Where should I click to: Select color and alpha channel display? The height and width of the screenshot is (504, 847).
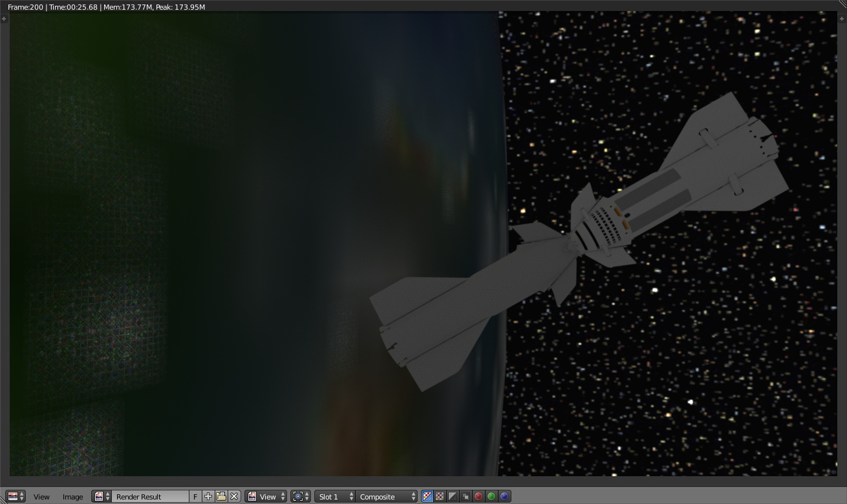427,496
